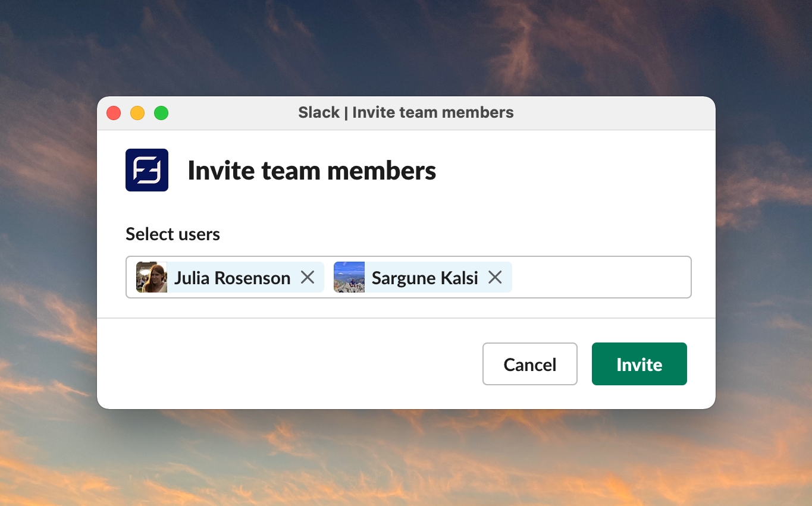Minimize the window with yellow button
This screenshot has height=506, width=812.
click(137, 113)
